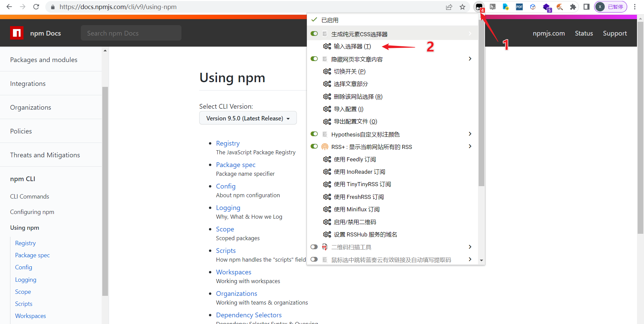Click the sidebar scroll-up arrow

(x=105, y=51)
